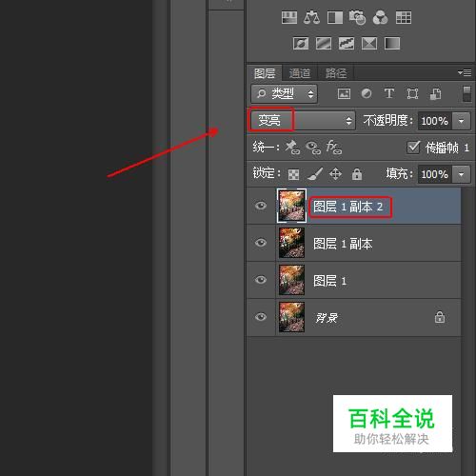Toggle visibility of the 背景 layer
This screenshot has width=476, height=476.
(261, 317)
